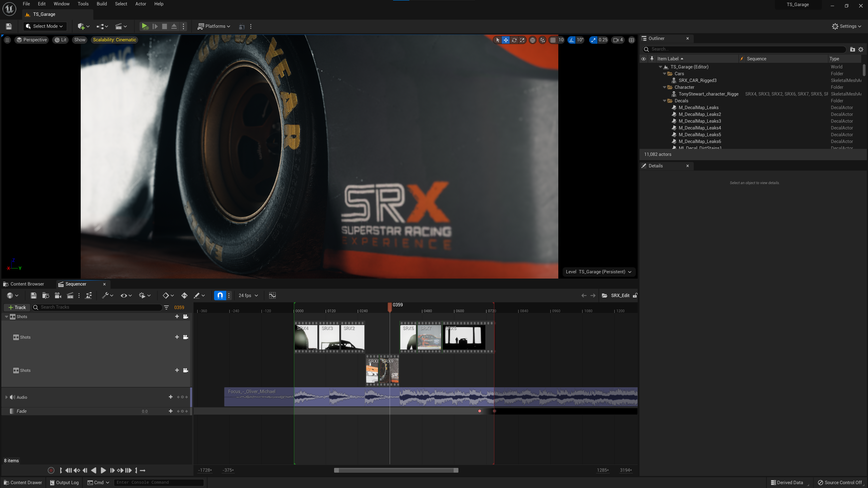Click the SRX7 shot thumbnail
Screen dimensions: 868x488
429,337
